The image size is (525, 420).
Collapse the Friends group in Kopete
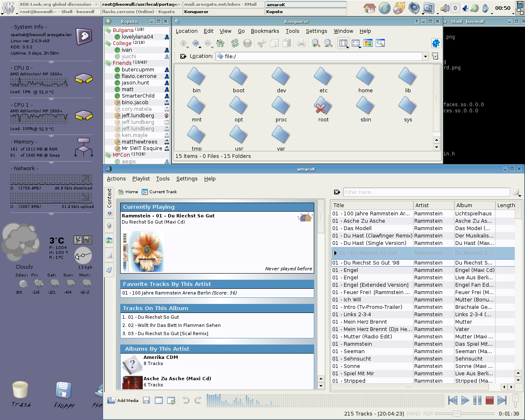[108, 63]
